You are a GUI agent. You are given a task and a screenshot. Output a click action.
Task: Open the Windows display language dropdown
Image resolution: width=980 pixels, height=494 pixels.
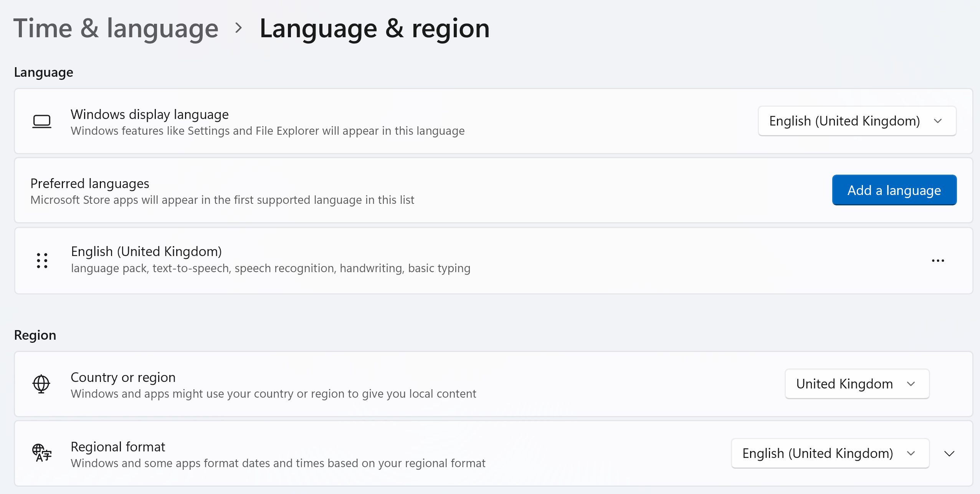(857, 121)
